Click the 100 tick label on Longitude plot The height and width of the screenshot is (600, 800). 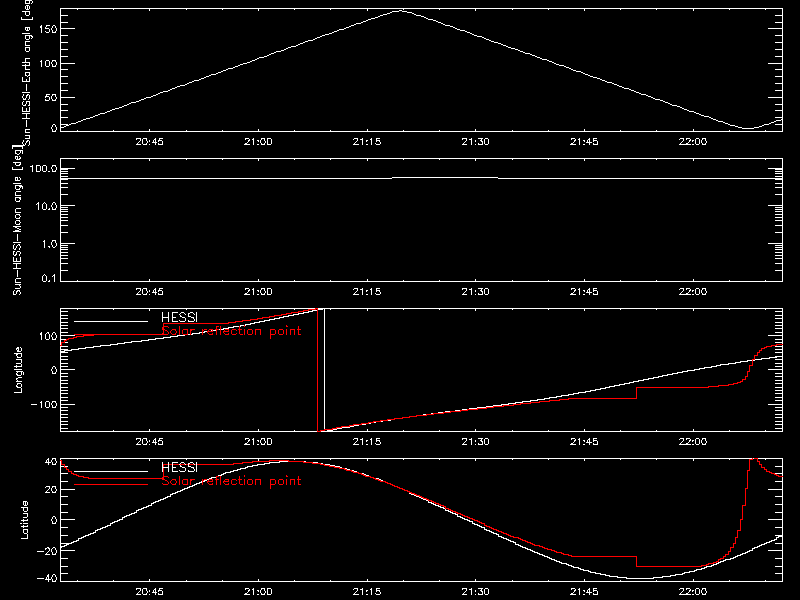tap(47, 336)
